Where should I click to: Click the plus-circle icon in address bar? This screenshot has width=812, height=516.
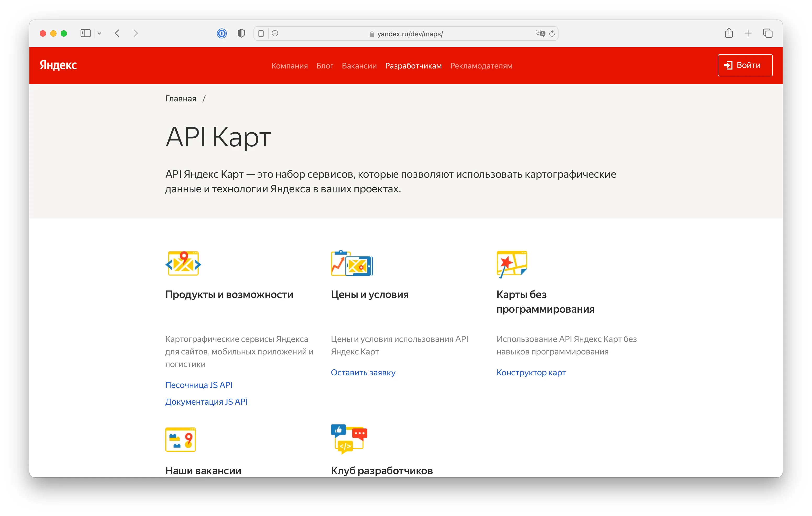tap(275, 33)
